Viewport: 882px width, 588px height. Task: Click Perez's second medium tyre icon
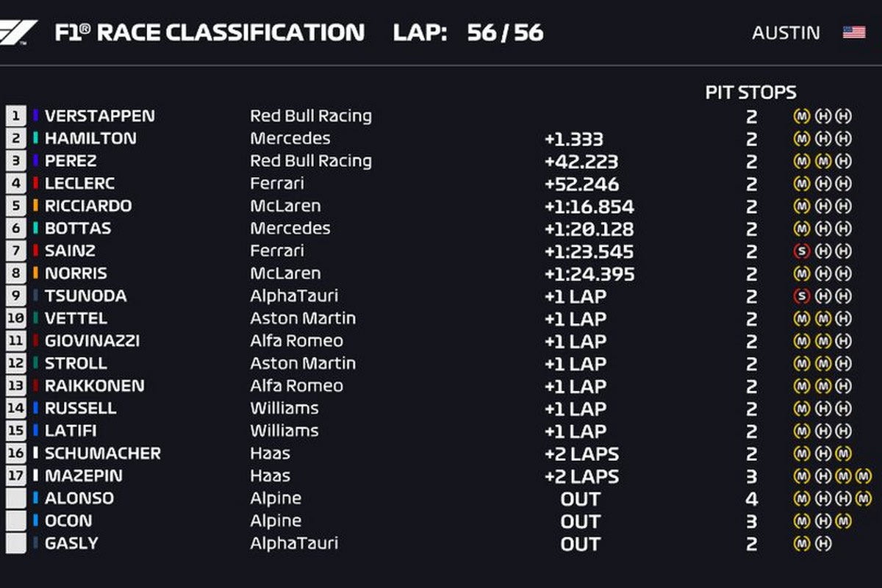pyautogui.click(x=823, y=161)
